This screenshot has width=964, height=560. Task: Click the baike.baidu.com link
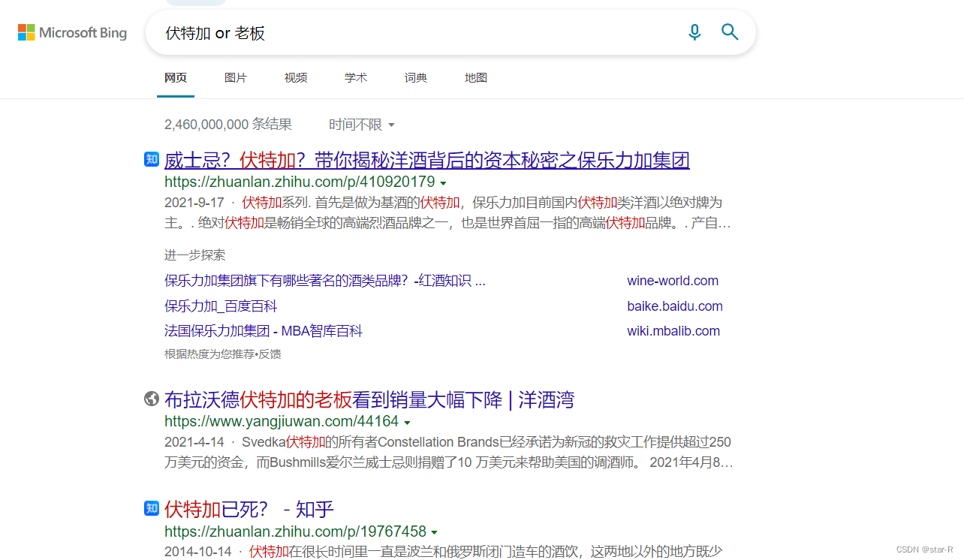coord(675,306)
